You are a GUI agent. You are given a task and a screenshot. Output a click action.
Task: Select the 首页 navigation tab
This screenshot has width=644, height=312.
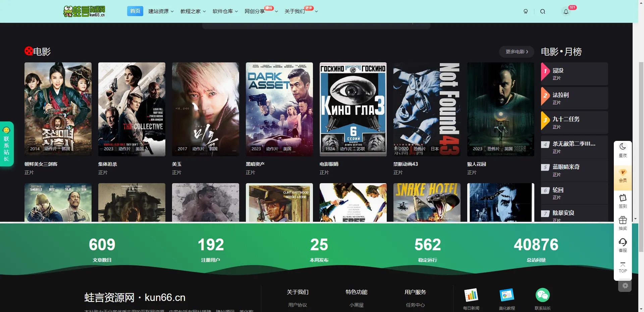(135, 11)
